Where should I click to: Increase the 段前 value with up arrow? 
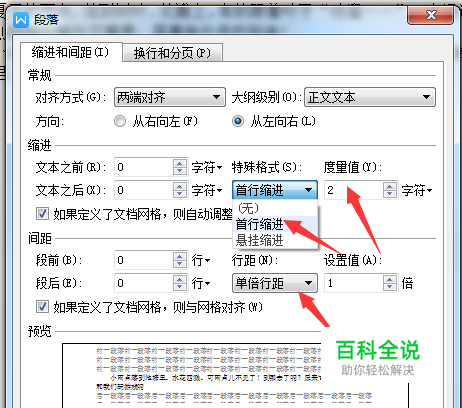[x=180, y=256]
